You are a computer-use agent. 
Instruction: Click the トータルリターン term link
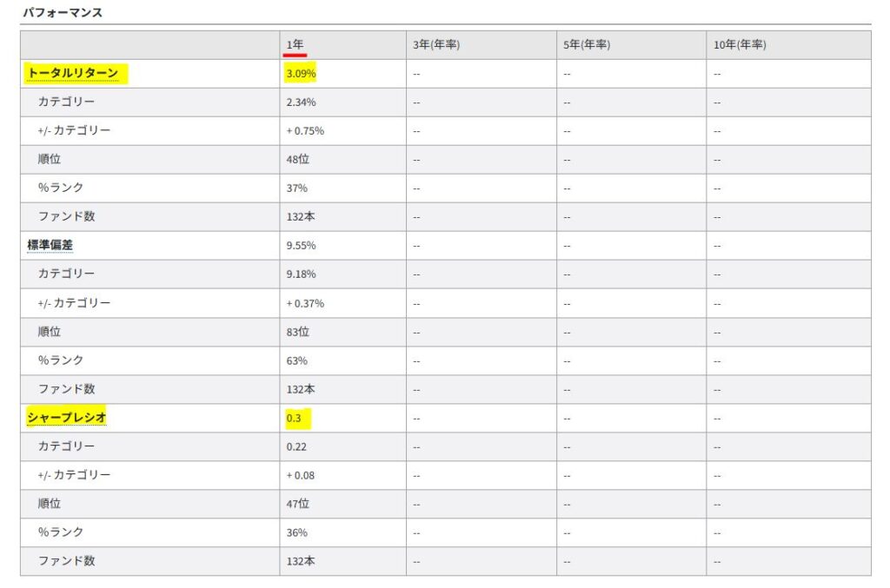[x=72, y=73]
